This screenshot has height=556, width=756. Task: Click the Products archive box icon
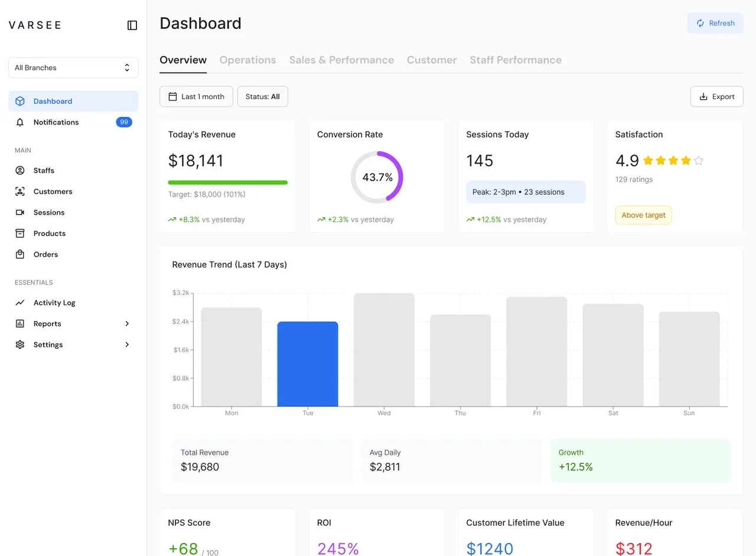point(20,233)
